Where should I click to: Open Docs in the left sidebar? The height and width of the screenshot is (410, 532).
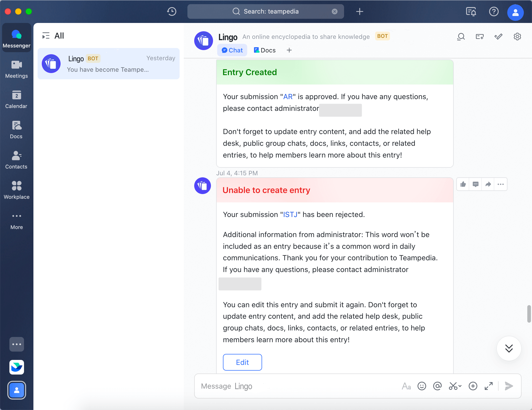[16, 130]
